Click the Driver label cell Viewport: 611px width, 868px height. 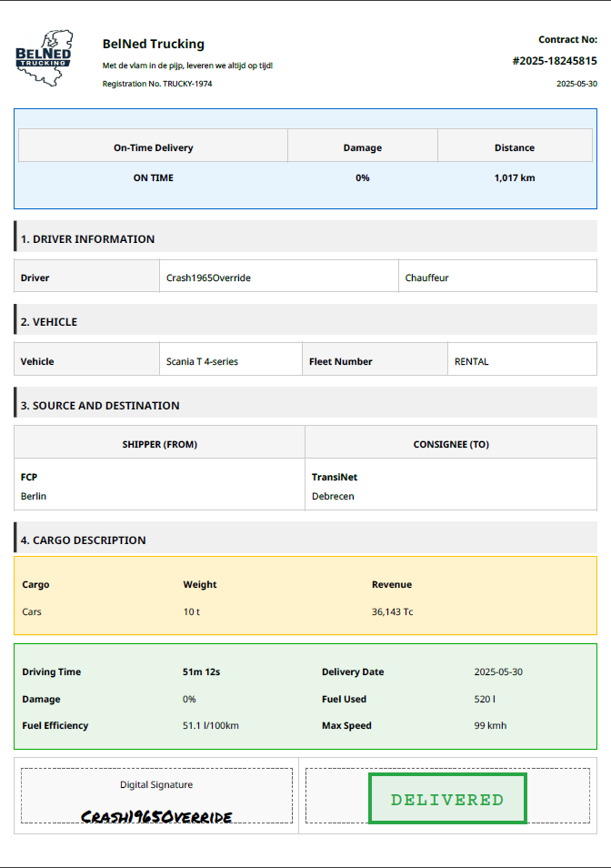tap(86, 276)
